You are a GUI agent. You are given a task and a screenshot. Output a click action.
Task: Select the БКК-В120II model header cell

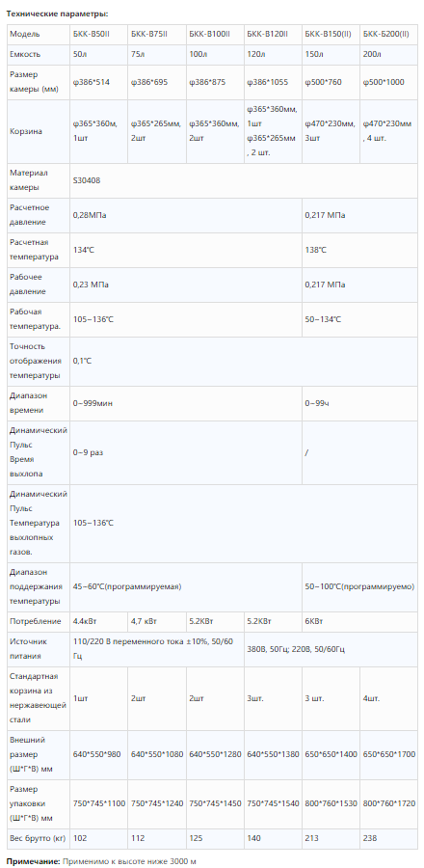click(x=273, y=35)
